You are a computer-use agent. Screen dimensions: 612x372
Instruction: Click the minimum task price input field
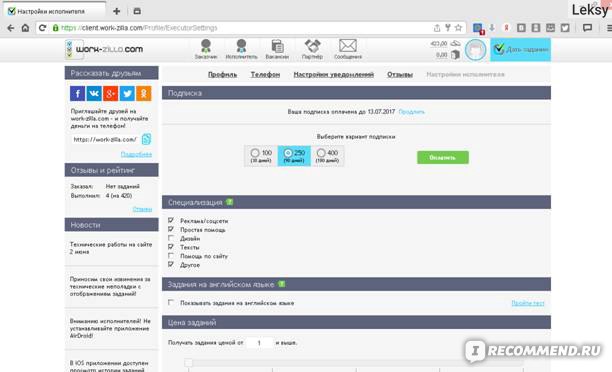coord(259,343)
